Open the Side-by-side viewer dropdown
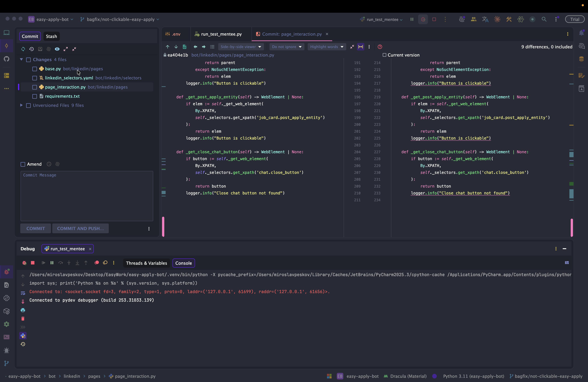Screen dimensions: 588x382 240,47
